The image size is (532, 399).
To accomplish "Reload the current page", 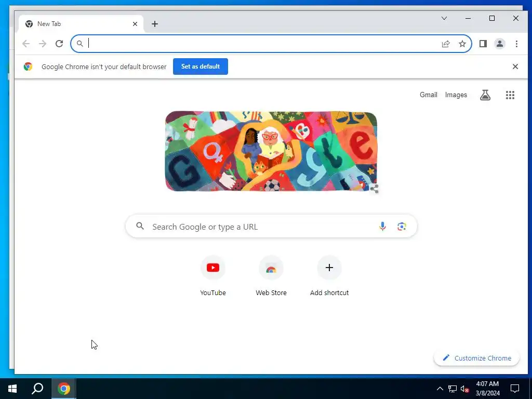I will [59, 44].
